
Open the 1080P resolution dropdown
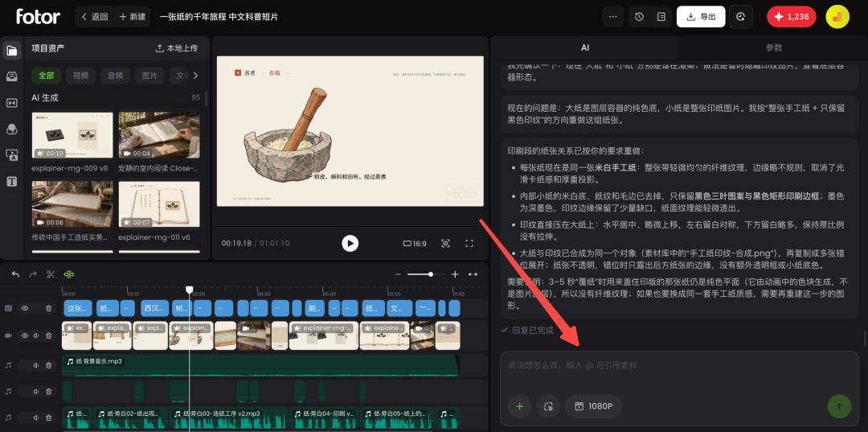coord(593,406)
